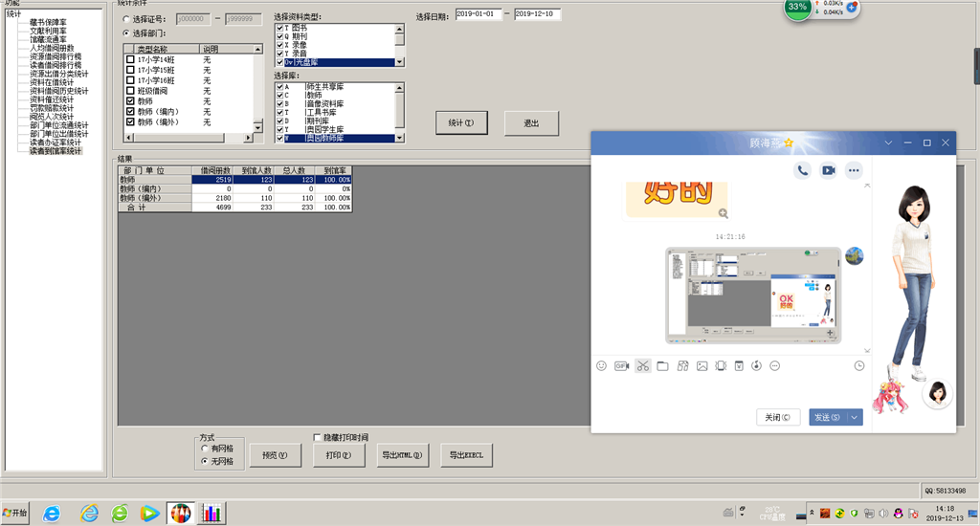Open the volume speaker tray icon

[883, 514]
